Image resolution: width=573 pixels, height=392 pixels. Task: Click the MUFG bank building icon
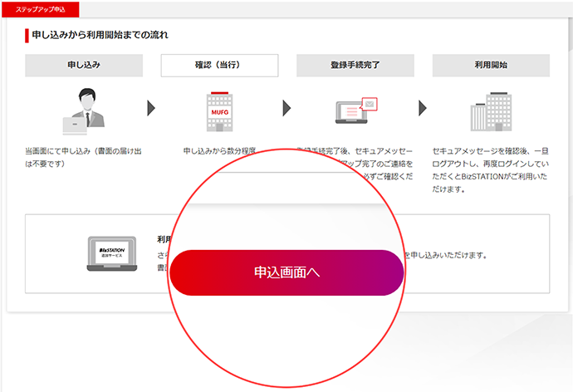coord(218,112)
